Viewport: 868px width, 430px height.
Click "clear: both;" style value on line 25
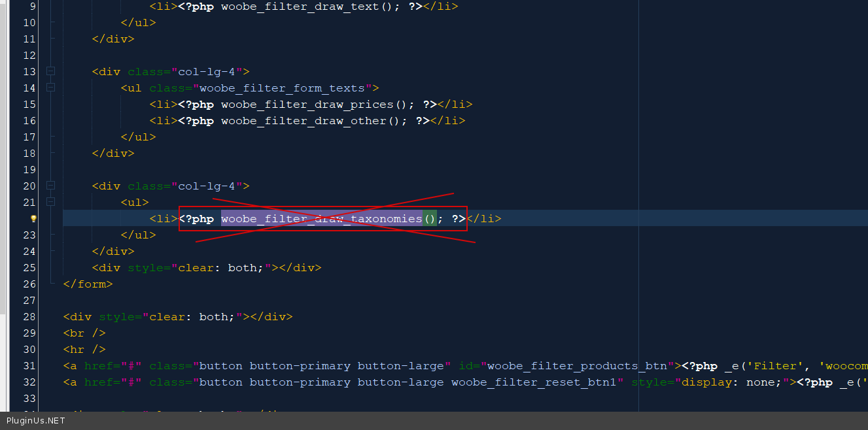click(225, 268)
